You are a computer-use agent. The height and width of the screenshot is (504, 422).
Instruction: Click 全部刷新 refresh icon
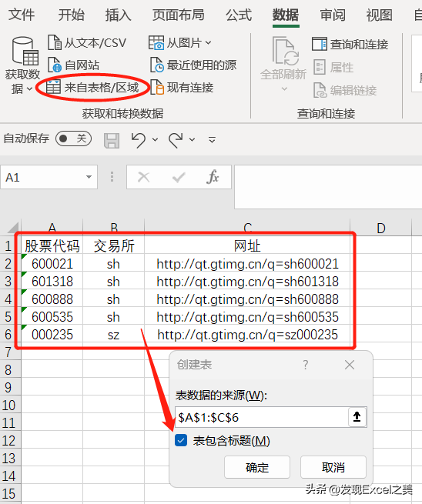285,51
